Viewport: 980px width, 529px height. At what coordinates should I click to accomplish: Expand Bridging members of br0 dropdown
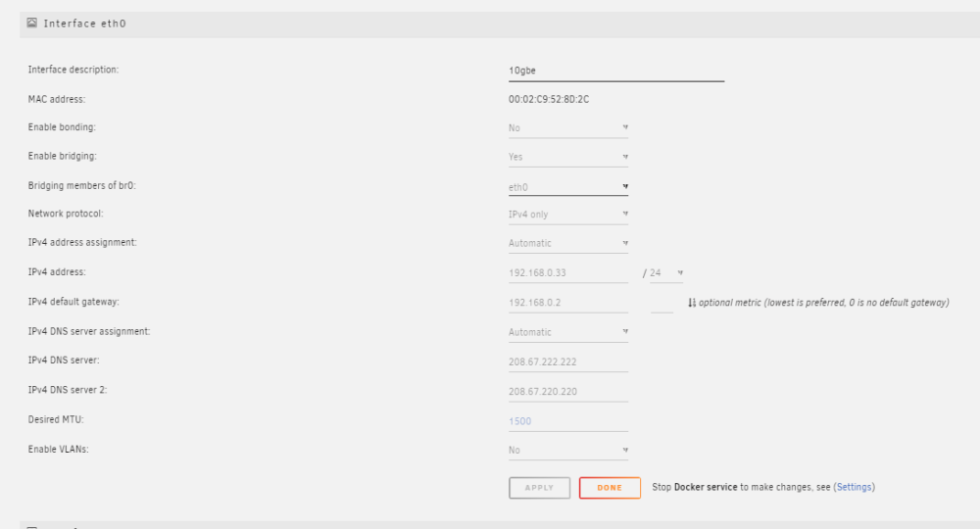(x=568, y=187)
